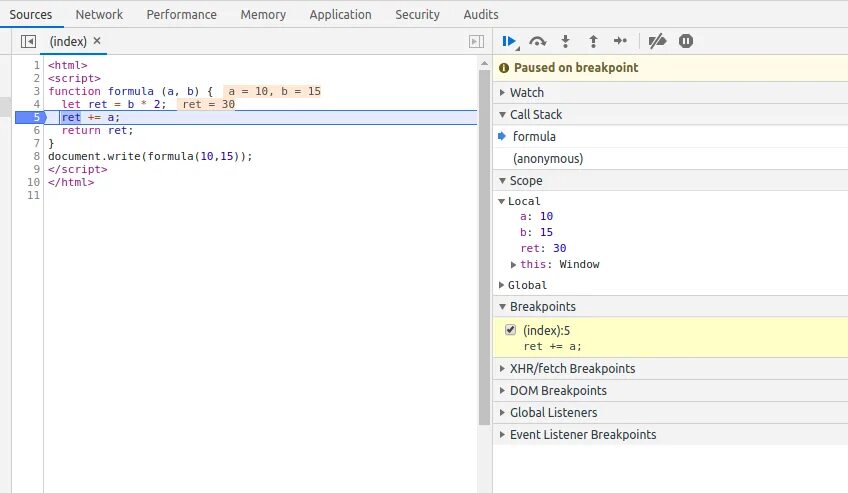Screen dimensions: 848x493
Task: Uncheck the (index):5 breakpoint checkbox
Action: [510, 330]
